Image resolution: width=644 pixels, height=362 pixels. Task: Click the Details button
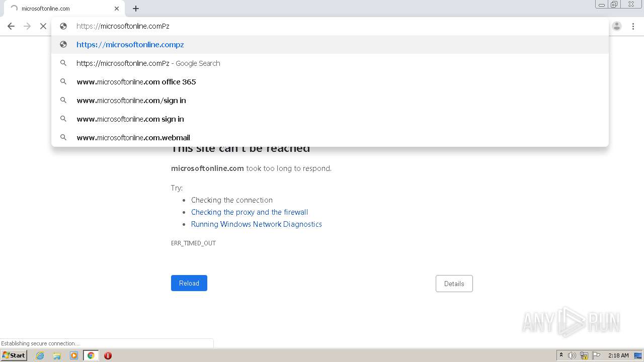[x=454, y=284]
